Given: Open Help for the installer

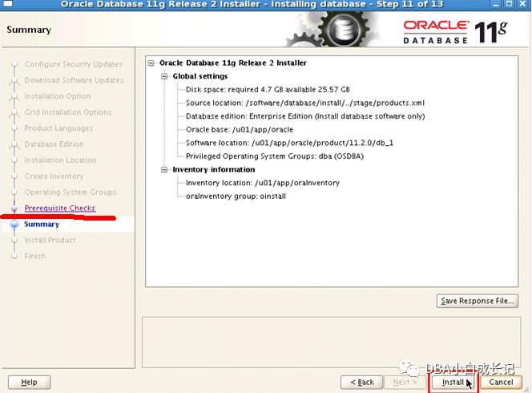Looking at the screenshot, I should coord(29,382).
